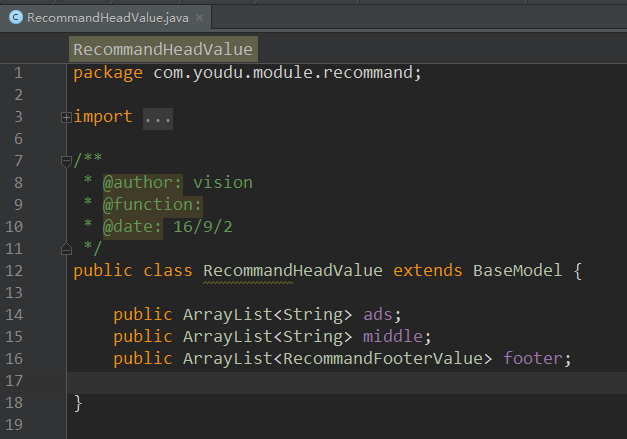Click the BaseModel superclass name
This screenshot has height=439, width=627.
tap(518, 270)
